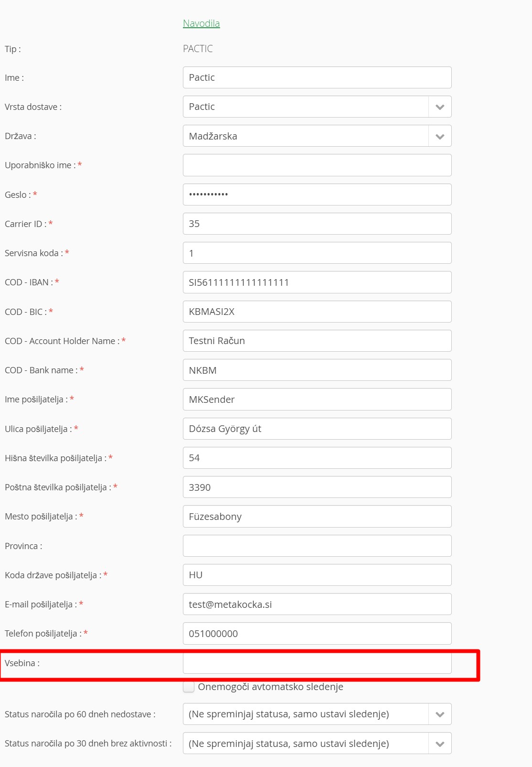Viewport: 532px width, 767px height.
Task: Edit the COD Account Holder Name field
Action: [317, 341]
